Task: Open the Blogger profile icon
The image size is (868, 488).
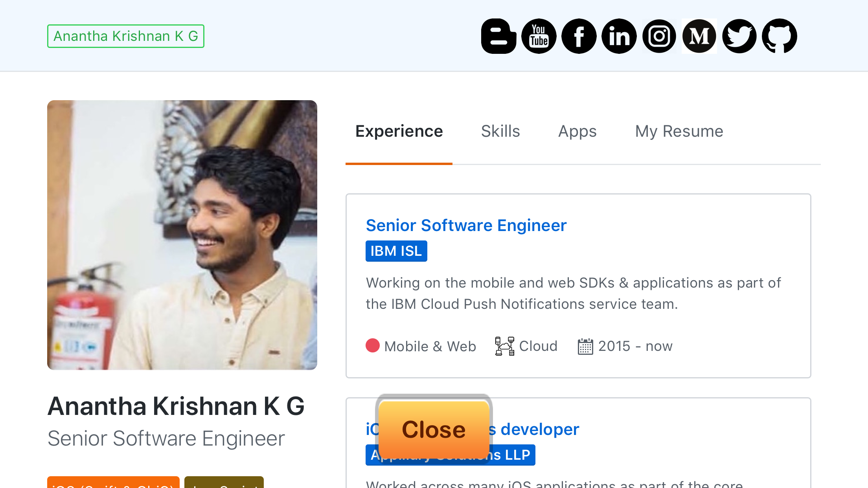Action: (x=498, y=36)
